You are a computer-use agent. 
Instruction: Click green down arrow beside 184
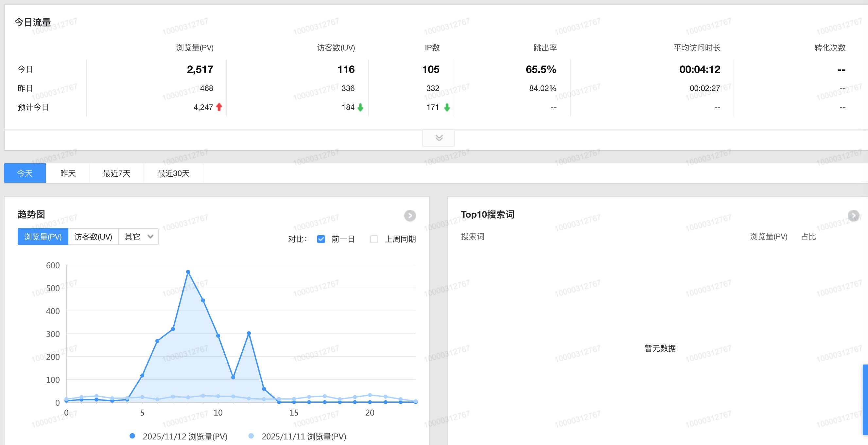click(360, 107)
